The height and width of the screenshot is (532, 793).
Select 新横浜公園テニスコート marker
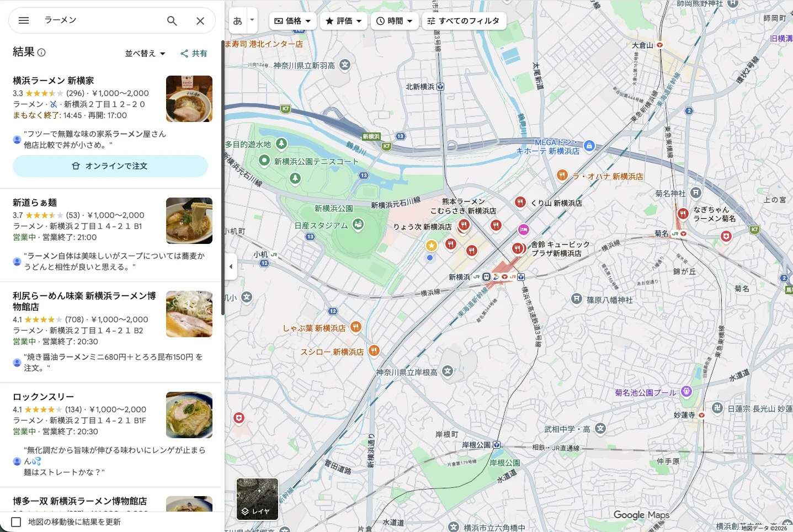coord(264,161)
